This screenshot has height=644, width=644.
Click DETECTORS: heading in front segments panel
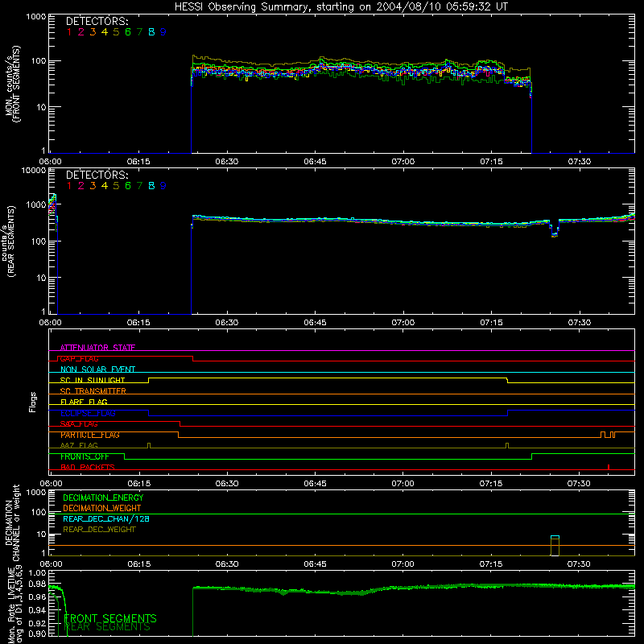pyautogui.click(x=97, y=22)
